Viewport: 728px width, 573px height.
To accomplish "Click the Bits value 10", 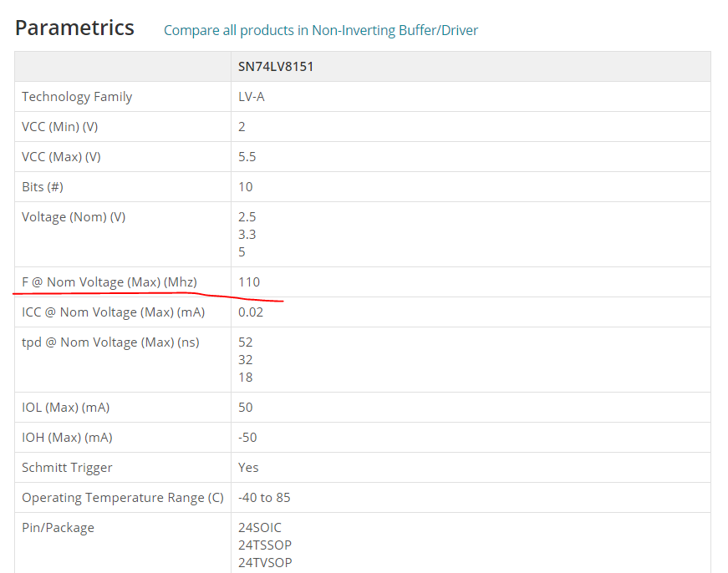I will click(x=246, y=187).
